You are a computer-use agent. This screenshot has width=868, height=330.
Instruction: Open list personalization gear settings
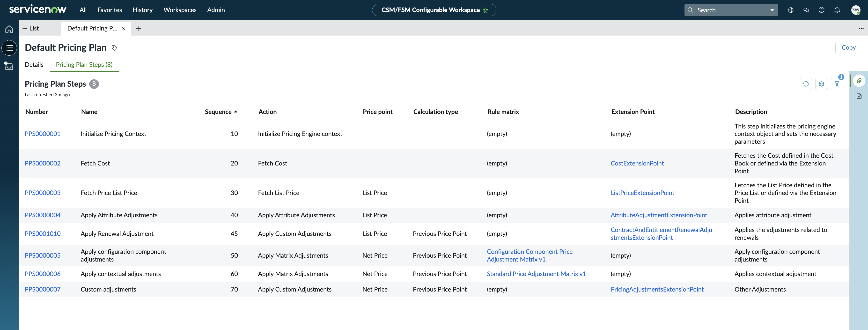(x=821, y=84)
